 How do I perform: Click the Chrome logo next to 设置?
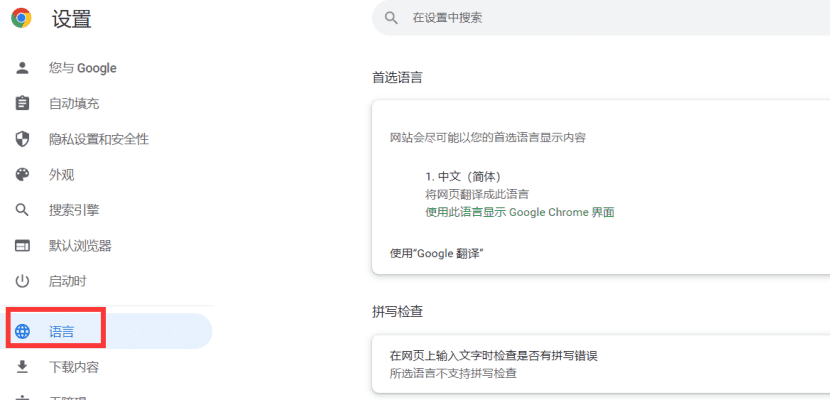coord(21,18)
